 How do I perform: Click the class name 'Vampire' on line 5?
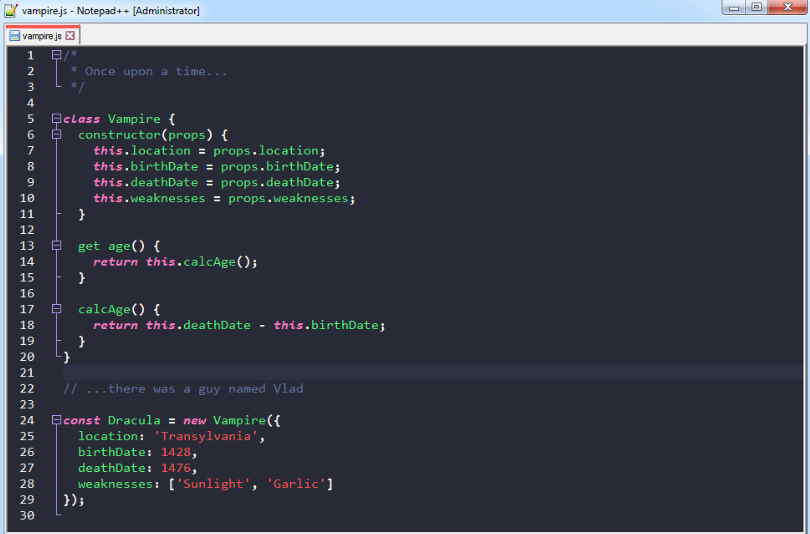click(134, 119)
